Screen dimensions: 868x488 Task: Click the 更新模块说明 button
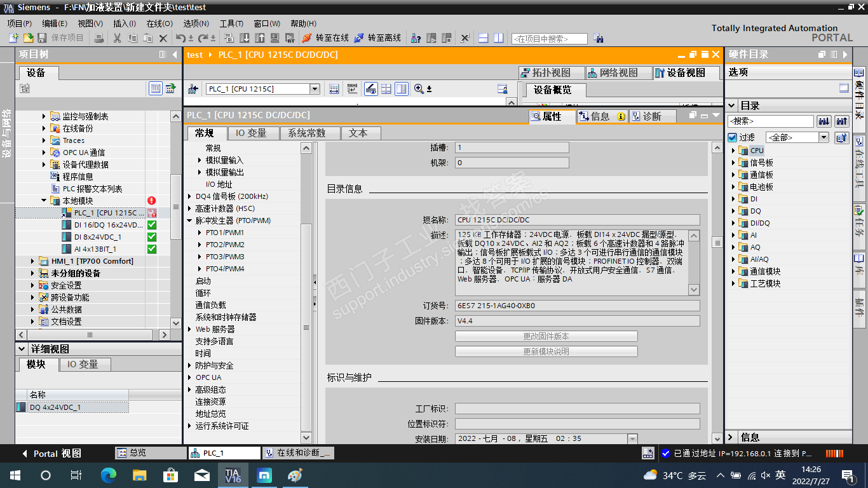(x=546, y=351)
